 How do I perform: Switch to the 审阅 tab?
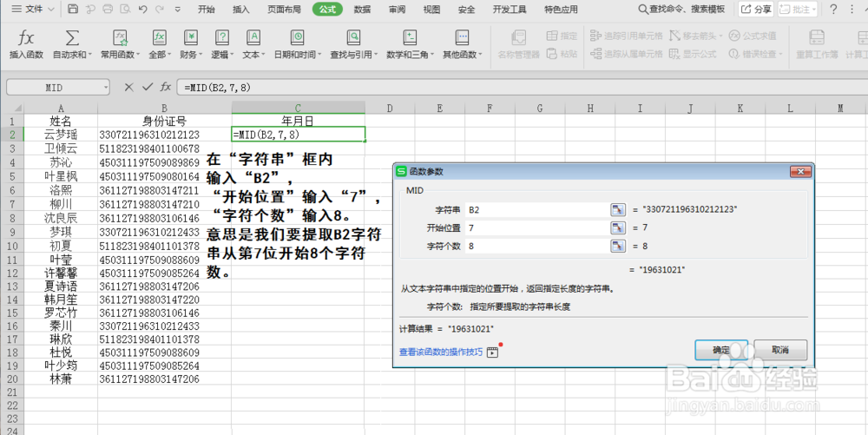pyautogui.click(x=397, y=10)
